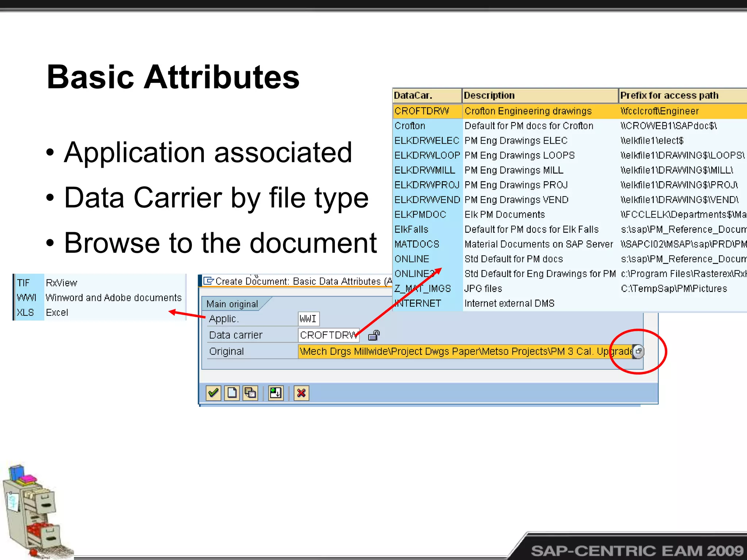
Task: Open the search help at the Original field end
Action: pyautogui.click(x=638, y=351)
